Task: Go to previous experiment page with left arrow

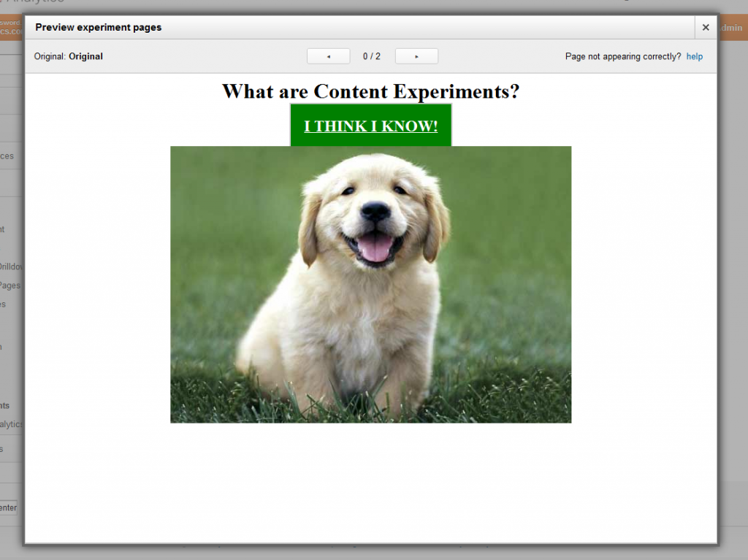Action: (x=328, y=56)
